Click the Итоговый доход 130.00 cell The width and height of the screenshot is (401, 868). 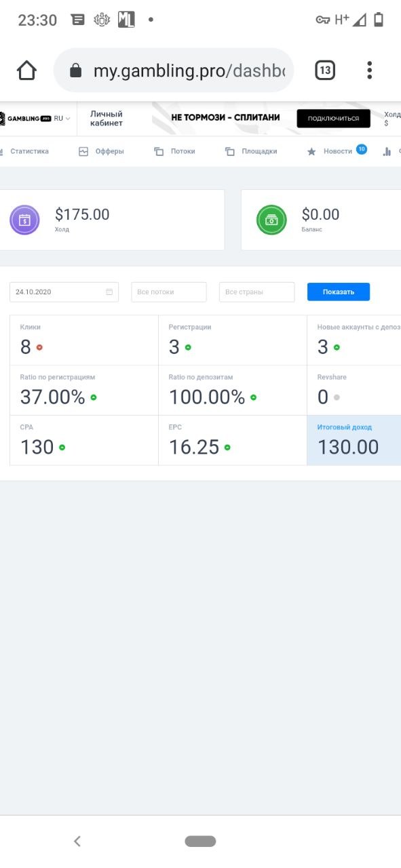click(354, 440)
